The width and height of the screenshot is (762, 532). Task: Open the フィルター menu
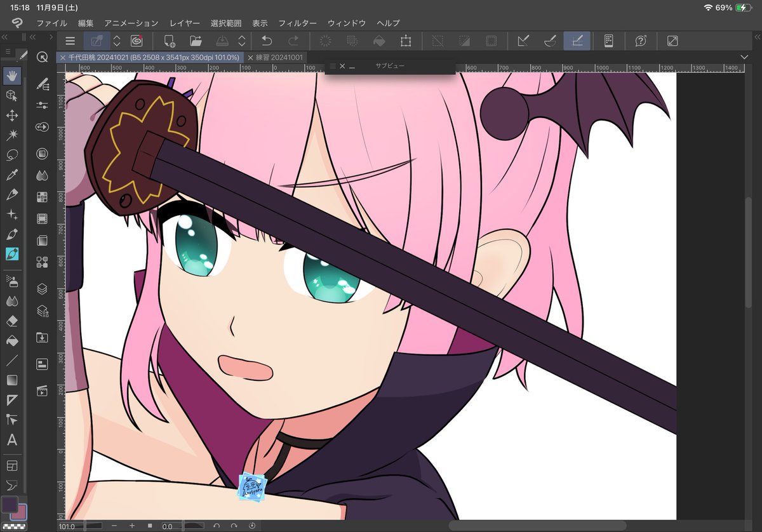298,23
